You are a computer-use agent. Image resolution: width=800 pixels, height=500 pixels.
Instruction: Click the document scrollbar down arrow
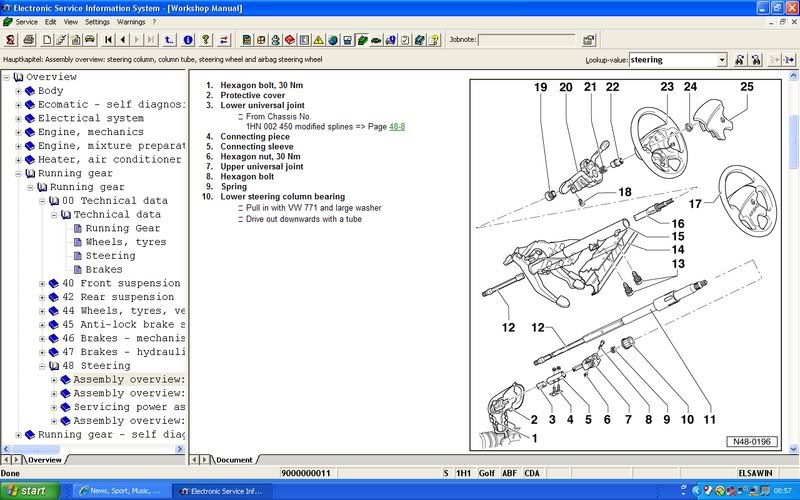click(793, 449)
